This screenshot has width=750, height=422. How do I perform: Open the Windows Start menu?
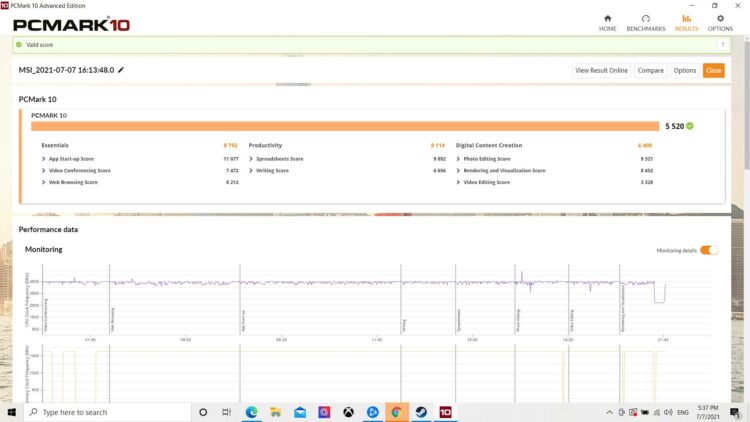tap(11, 412)
